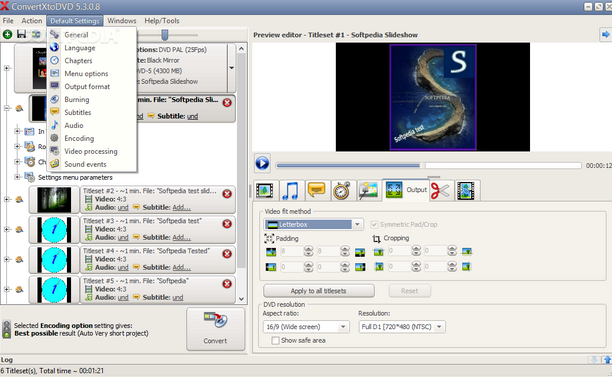Select the Output tab
612x377 pixels.
pos(406,190)
